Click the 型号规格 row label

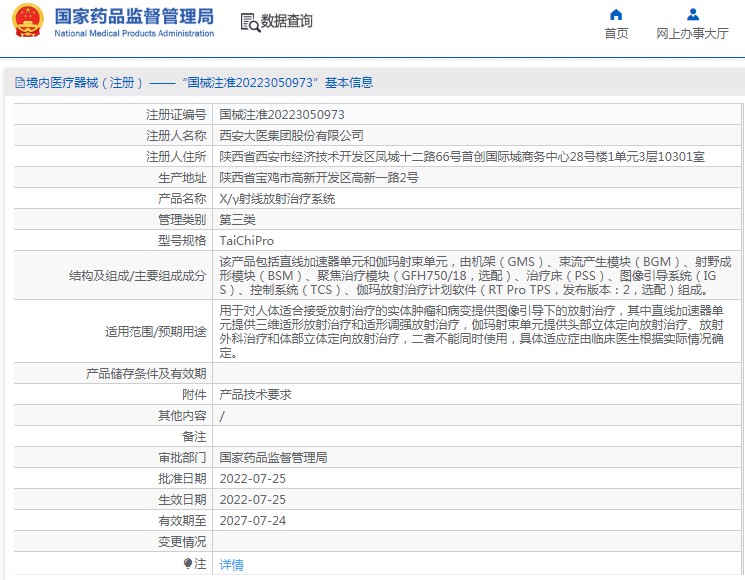(182, 241)
